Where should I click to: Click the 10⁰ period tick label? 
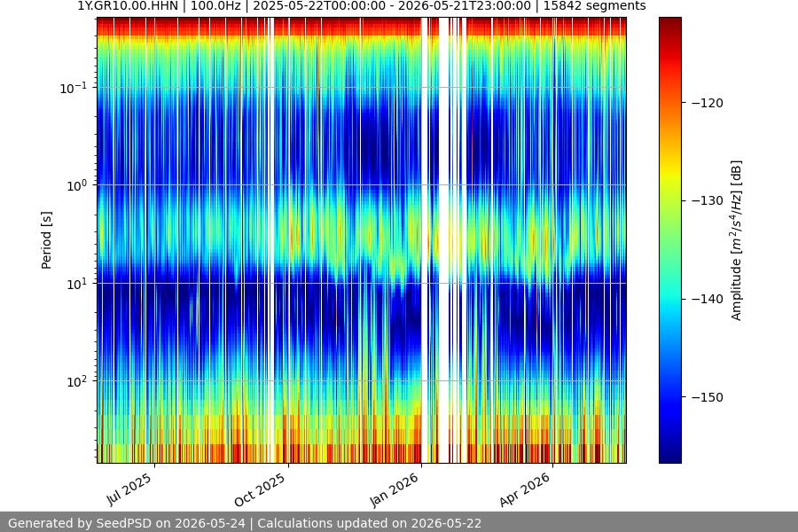pos(77,185)
